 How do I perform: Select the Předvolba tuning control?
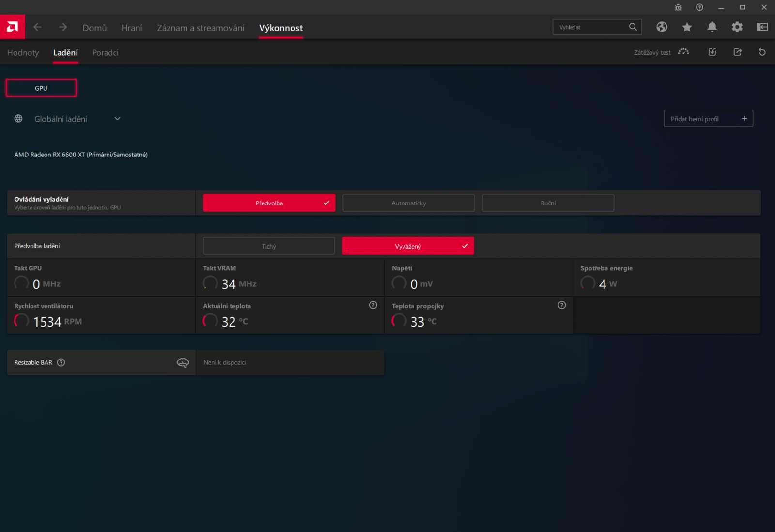(269, 203)
